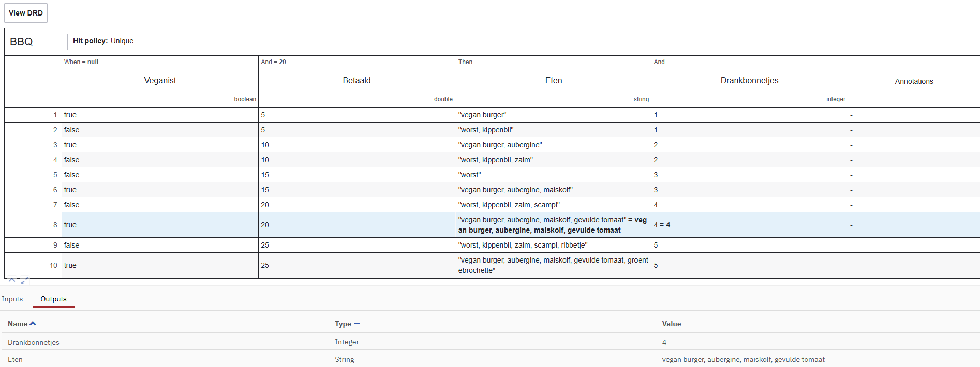Click the Type column sort dash icon
The height and width of the screenshot is (367, 980).
click(x=357, y=324)
